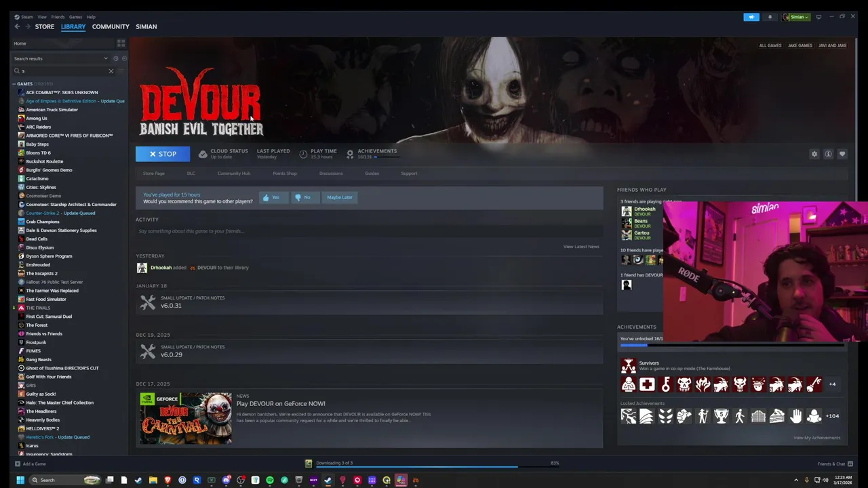Sort library by recent activity clock icon

pyautogui.click(x=116, y=58)
